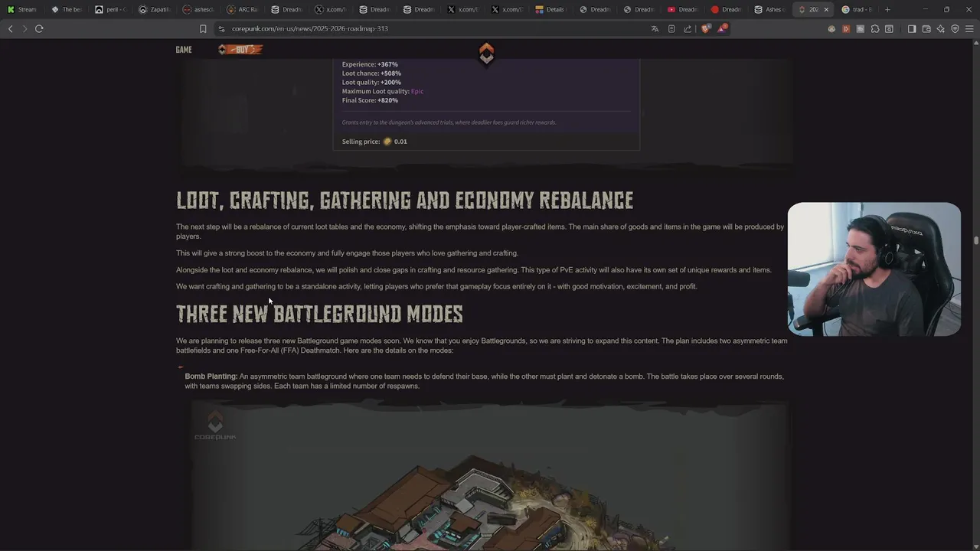This screenshot has height=551, width=980.
Task: Reload the page with the refresh icon
Action: [x=39, y=28]
